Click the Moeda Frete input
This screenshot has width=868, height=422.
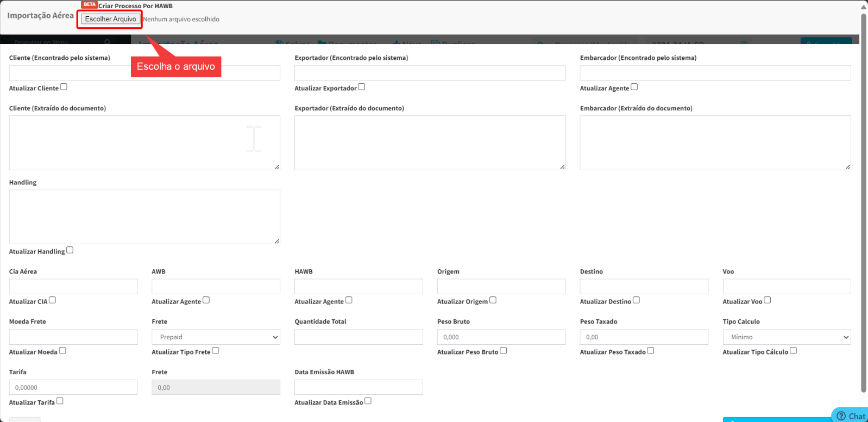click(73, 337)
